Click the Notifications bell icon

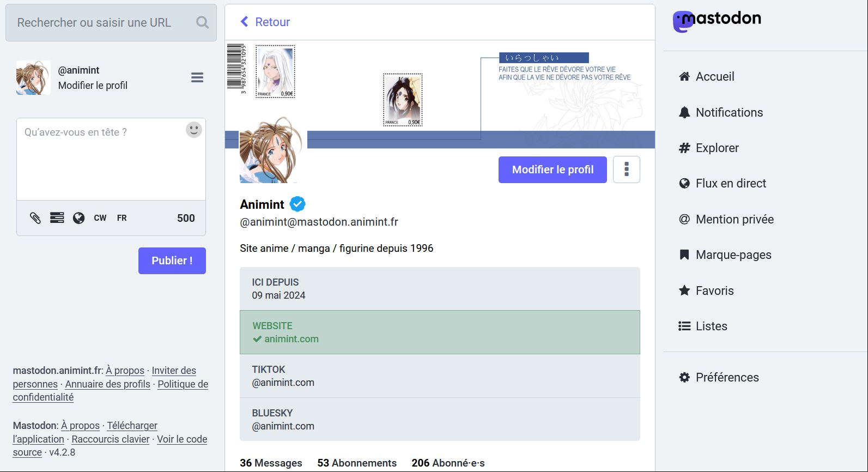684,112
